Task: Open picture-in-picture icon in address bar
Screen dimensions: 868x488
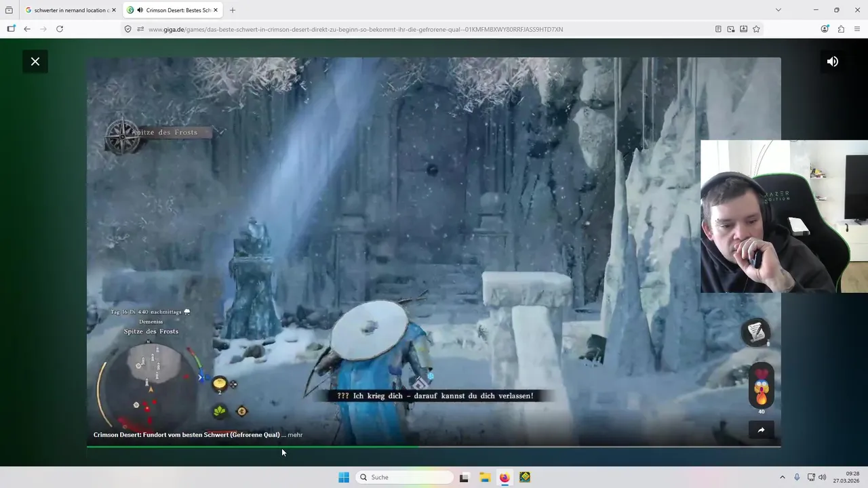Action: (731, 29)
